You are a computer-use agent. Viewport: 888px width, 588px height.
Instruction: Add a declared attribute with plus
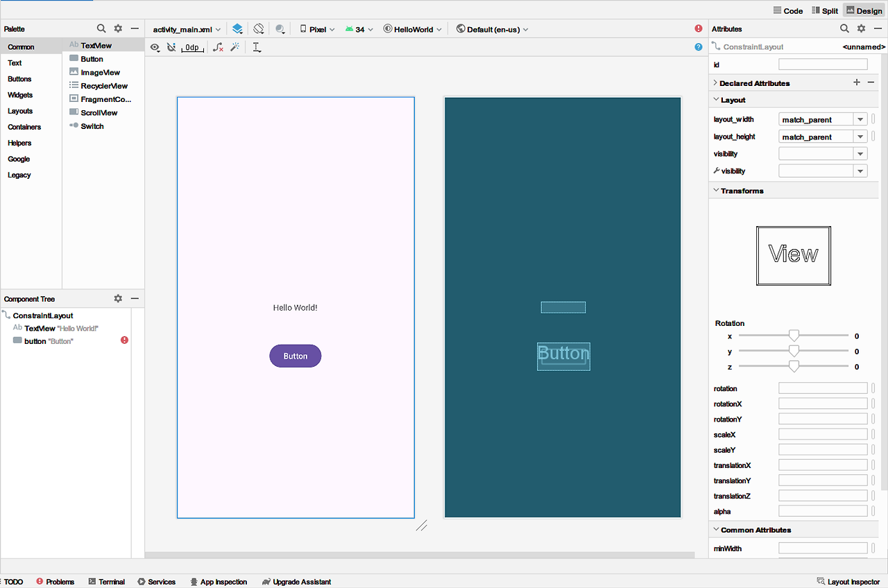coord(857,83)
